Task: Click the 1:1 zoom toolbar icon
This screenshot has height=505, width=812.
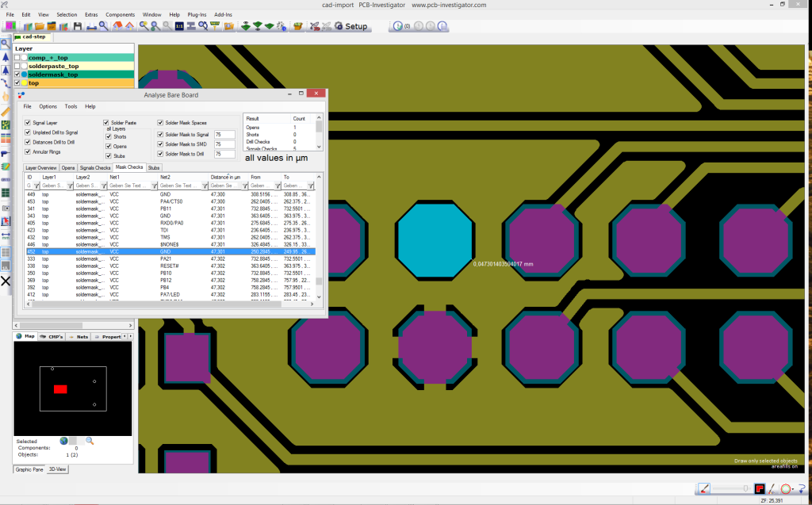Action: tap(179, 26)
